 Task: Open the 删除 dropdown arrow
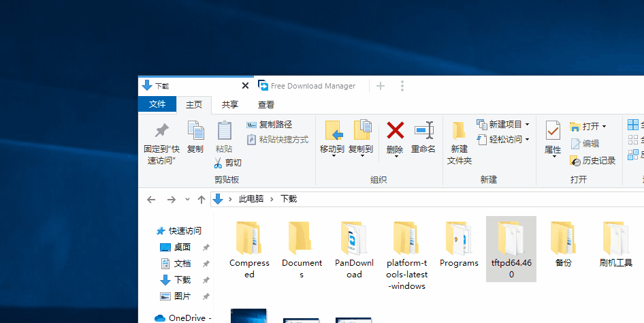point(396,157)
